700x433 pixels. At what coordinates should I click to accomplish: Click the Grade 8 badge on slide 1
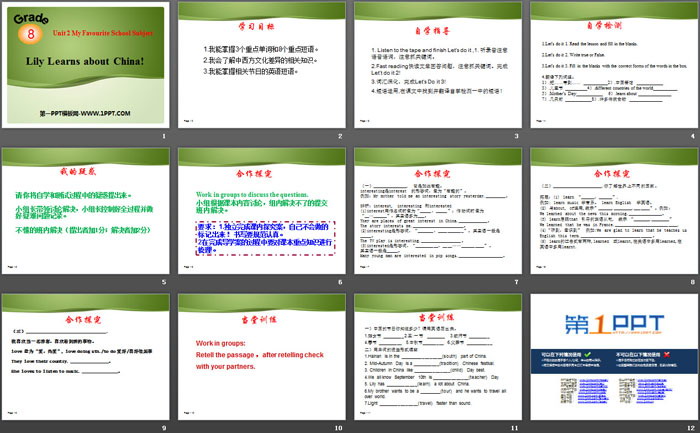(x=30, y=28)
